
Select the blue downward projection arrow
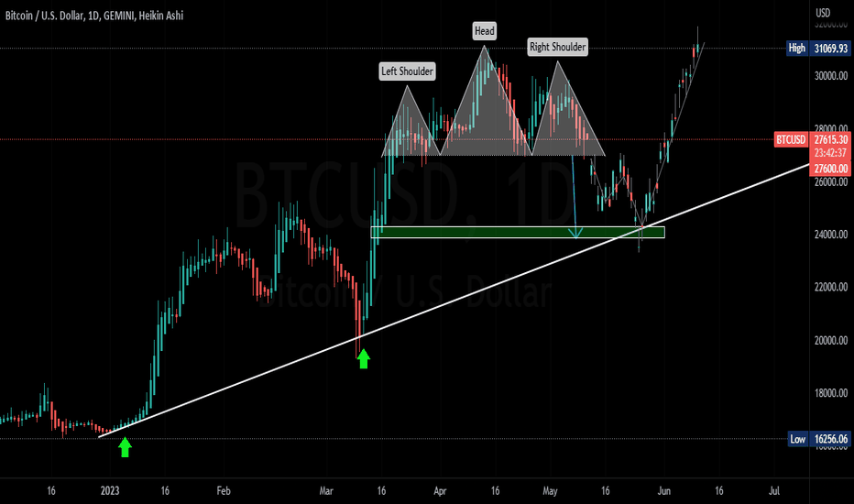pyautogui.click(x=574, y=197)
